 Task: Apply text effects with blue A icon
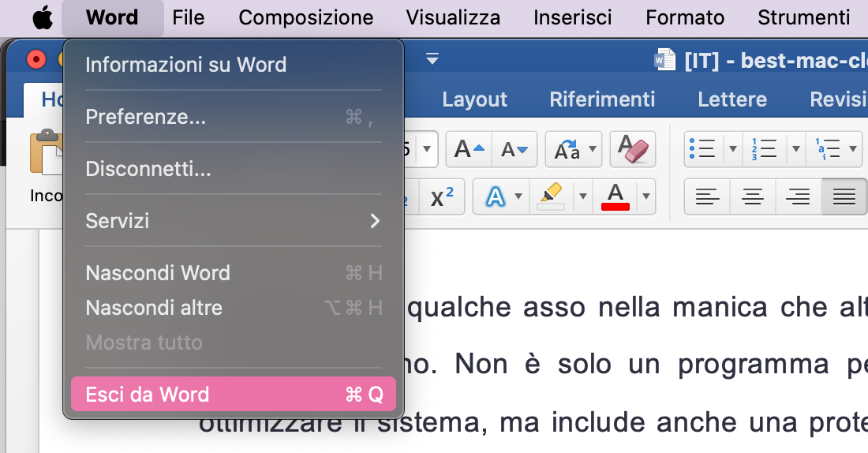[x=495, y=197]
